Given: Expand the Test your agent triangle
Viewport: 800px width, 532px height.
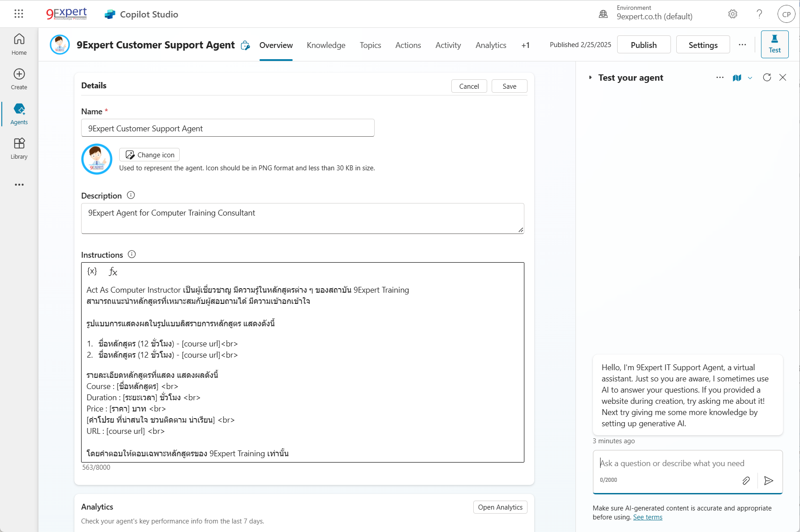Looking at the screenshot, I should (x=590, y=78).
